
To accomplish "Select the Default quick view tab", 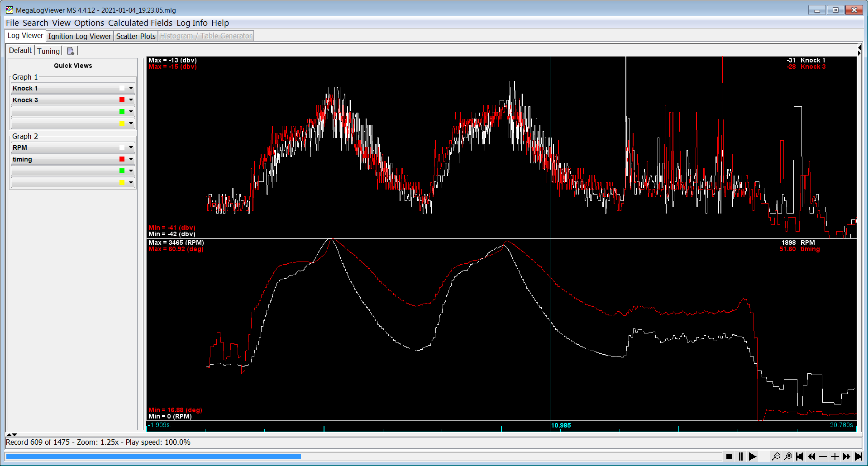I will [20, 51].
